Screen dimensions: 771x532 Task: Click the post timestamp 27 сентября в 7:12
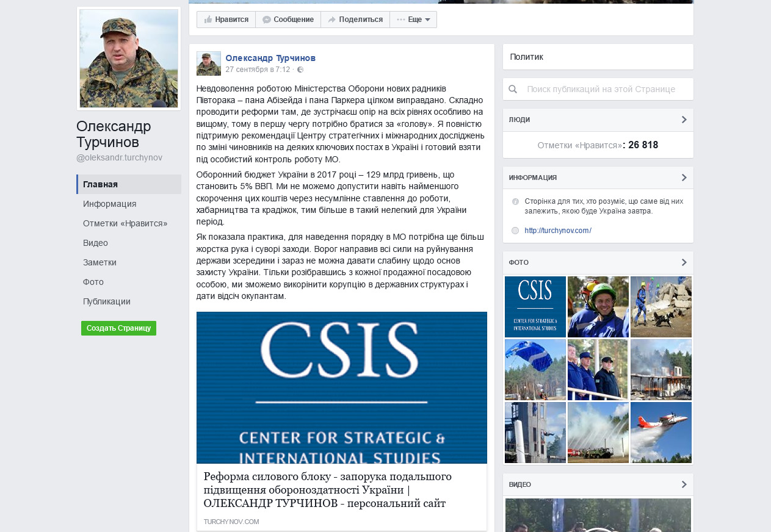pyautogui.click(x=258, y=70)
